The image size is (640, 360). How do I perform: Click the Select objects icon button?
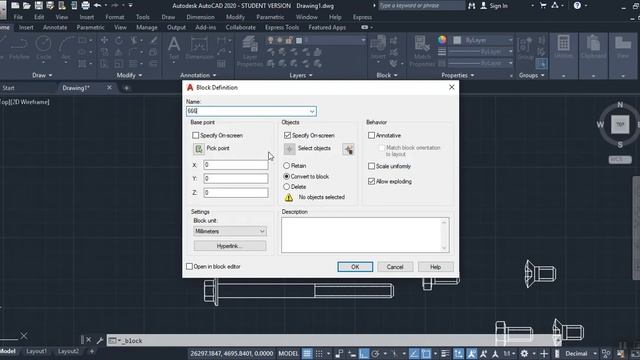(x=289, y=149)
